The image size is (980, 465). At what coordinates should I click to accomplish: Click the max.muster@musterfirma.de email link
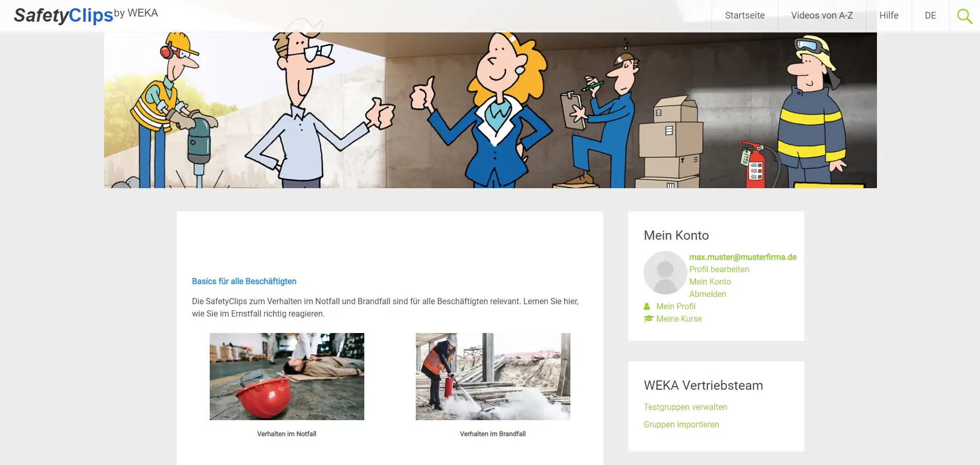743,257
